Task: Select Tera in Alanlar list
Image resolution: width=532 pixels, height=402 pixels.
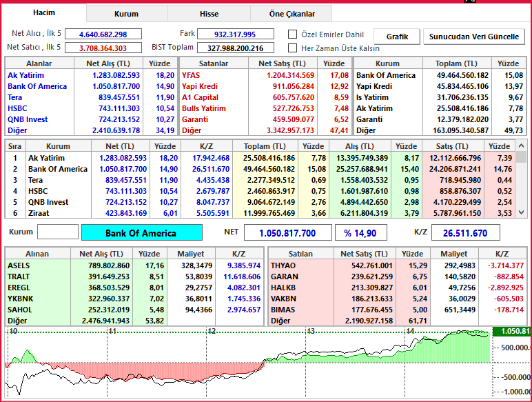Action: point(15,97)
